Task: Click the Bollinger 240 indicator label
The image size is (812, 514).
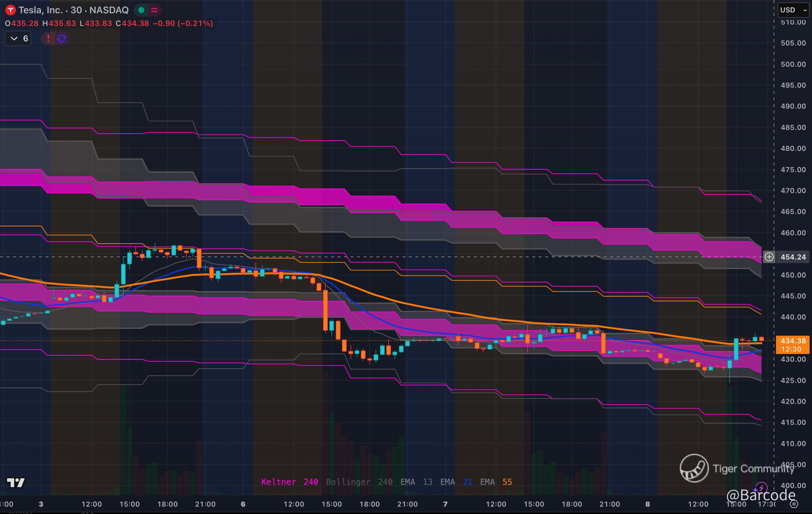Action: point(359,482)
